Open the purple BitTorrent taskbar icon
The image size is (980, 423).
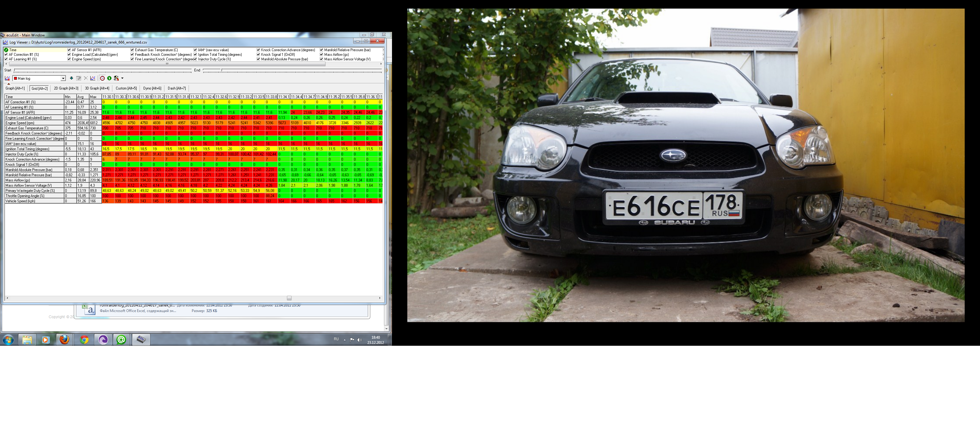pyautogui.click(x=103, y=340)
